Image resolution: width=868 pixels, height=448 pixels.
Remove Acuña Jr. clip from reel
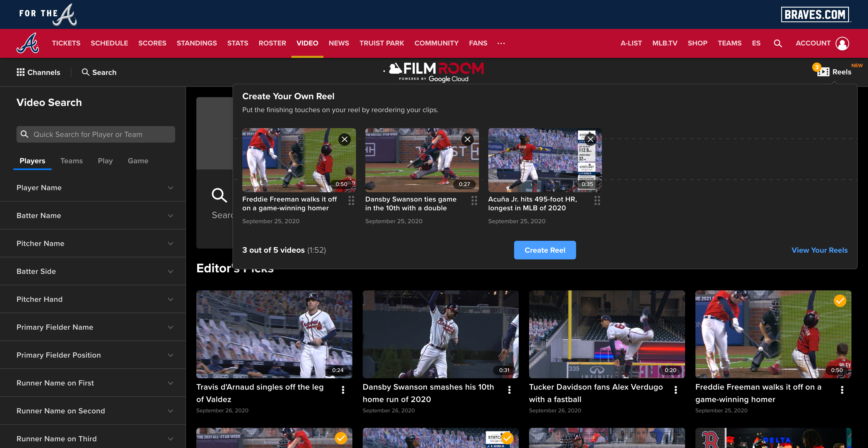click(x=590, y=139)
